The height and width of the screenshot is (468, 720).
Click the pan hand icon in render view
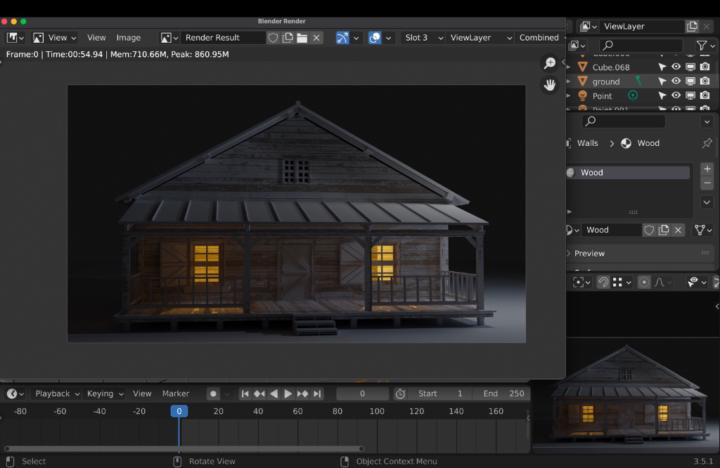point(549,85)
